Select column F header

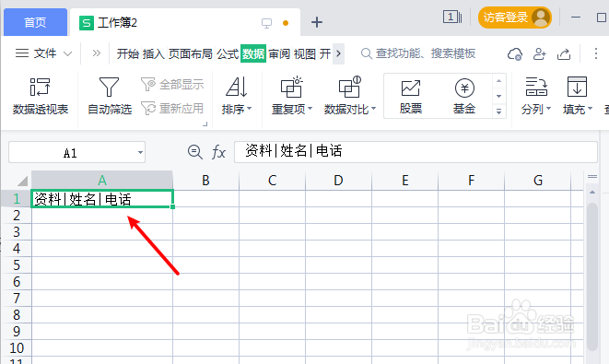point(472,181)
